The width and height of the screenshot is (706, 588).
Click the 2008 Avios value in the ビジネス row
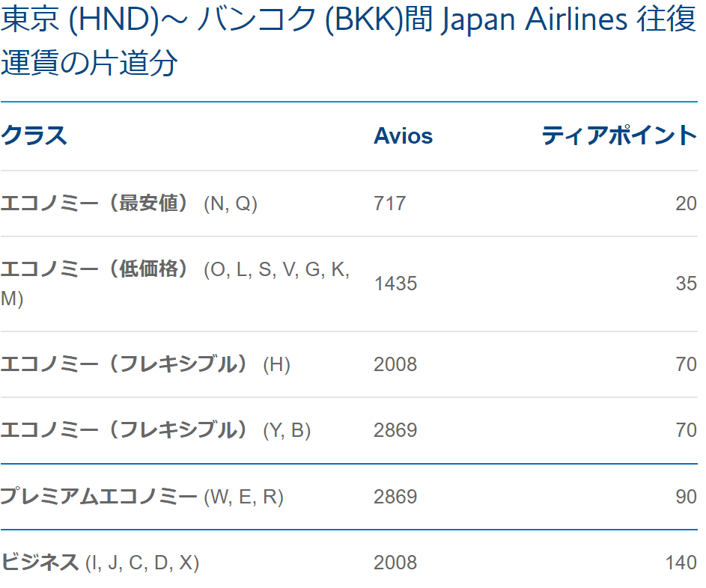click(395, 563)
